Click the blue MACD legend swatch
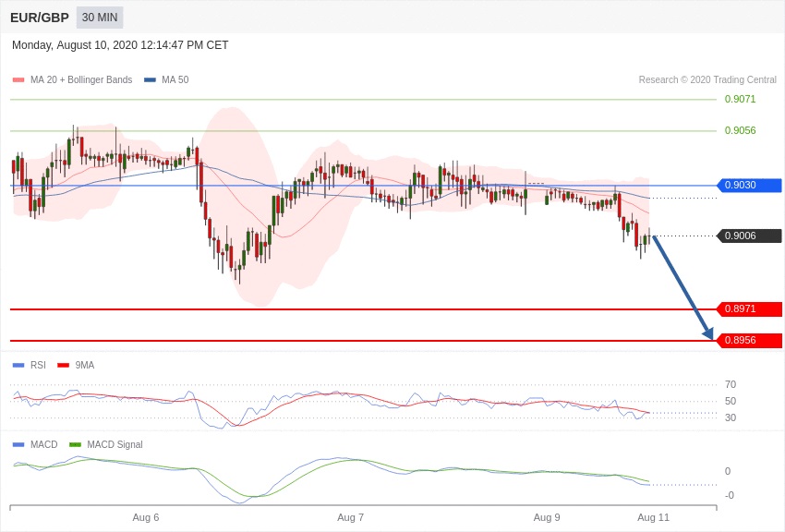785x532 pixels. (18, 444)
